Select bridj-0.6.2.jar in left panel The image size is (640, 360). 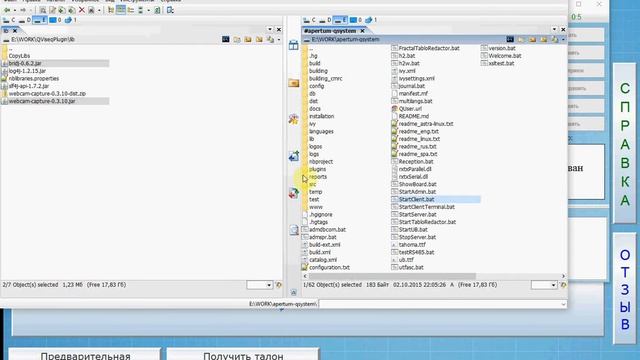tap(25, 63)
